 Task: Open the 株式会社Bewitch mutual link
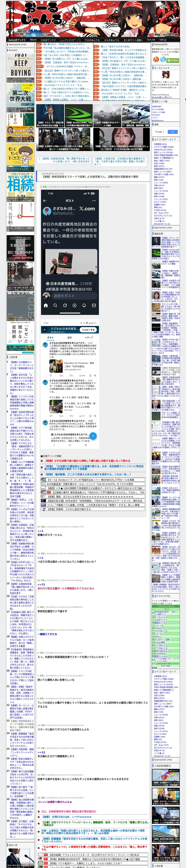point(158,120)
